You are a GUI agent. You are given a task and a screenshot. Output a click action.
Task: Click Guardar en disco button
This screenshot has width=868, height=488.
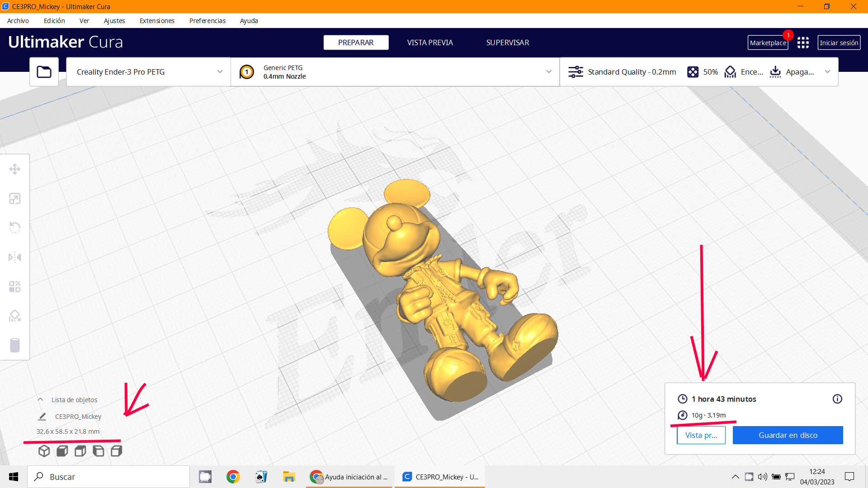tap(788, 435)
